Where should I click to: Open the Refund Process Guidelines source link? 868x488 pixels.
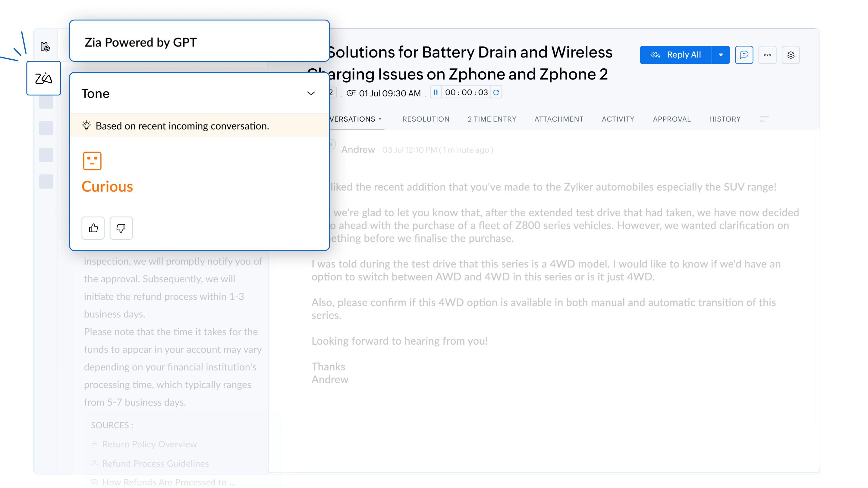(x=155, y=463)
